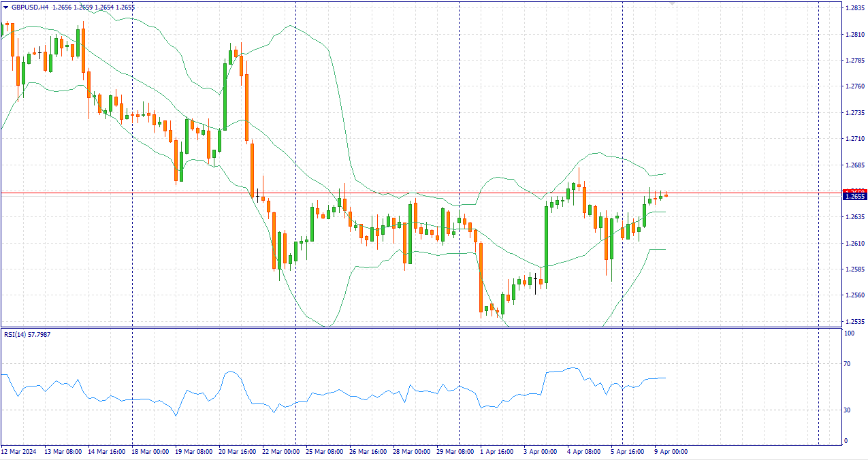Click the GBPUSD,H4 chart title text
868x460 pixels.
pos(30,7)
